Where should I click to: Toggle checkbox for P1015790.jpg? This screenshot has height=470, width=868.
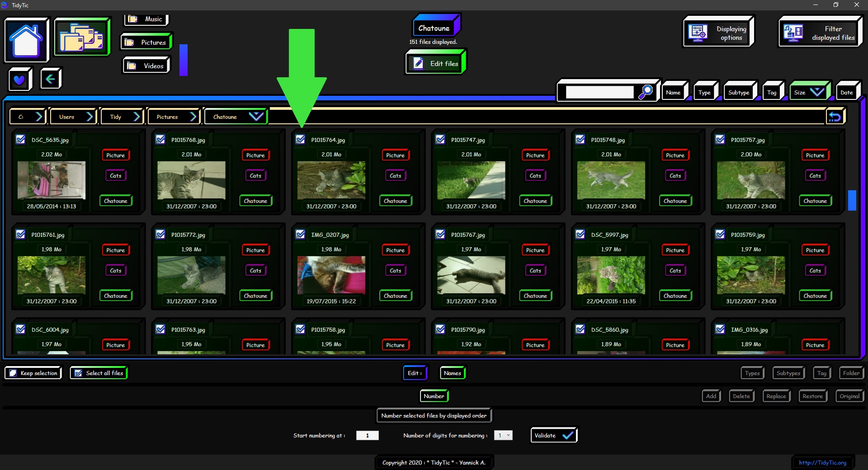click(440, 329)
